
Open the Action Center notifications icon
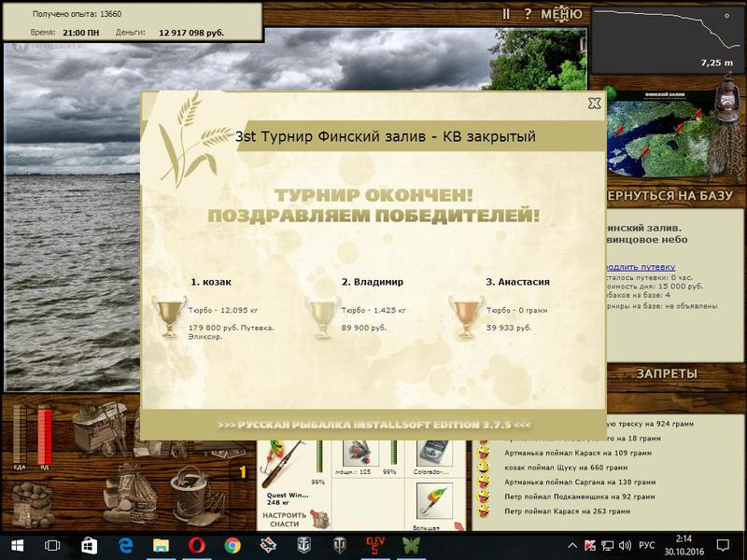723,546
